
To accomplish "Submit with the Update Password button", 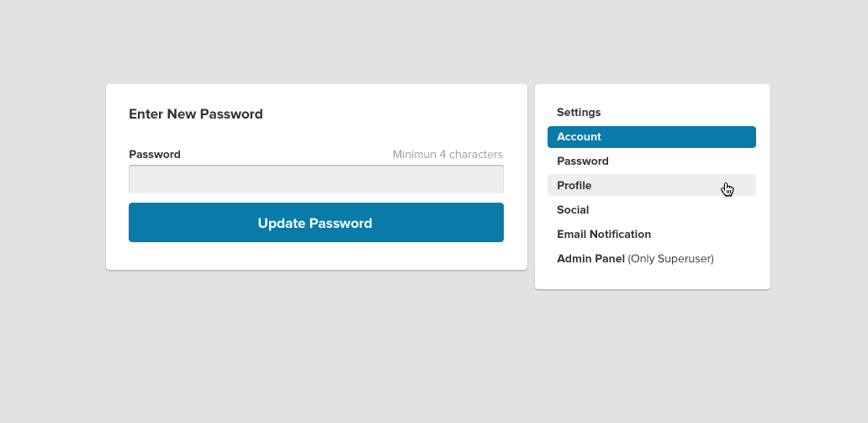I will 316,223.
